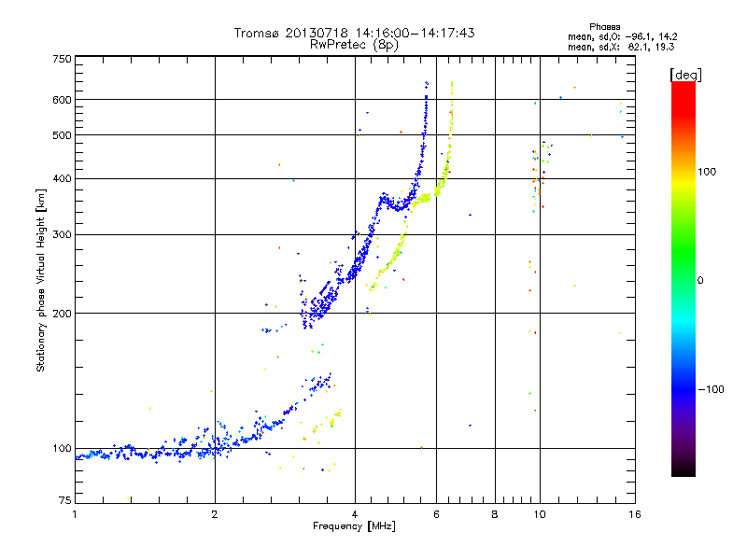Click the y-axis '600' tick label
This screenshot has width=747, height=560.
[x=62, y=100]
